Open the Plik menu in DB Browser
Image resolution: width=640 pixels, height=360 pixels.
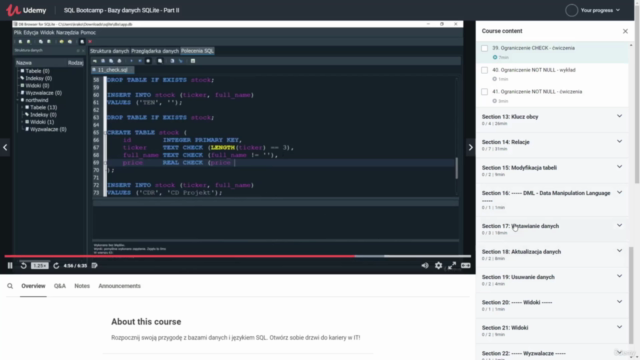[x=18, y=33]
